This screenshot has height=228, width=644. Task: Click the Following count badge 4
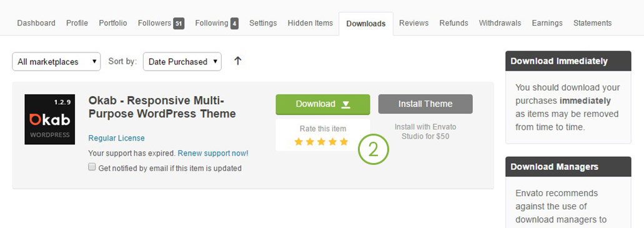click(x=234, y=24)
